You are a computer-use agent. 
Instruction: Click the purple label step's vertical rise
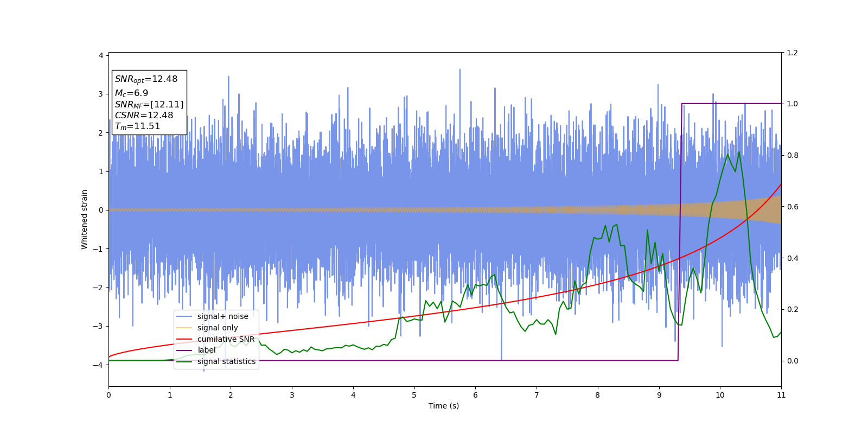[680, 232]
